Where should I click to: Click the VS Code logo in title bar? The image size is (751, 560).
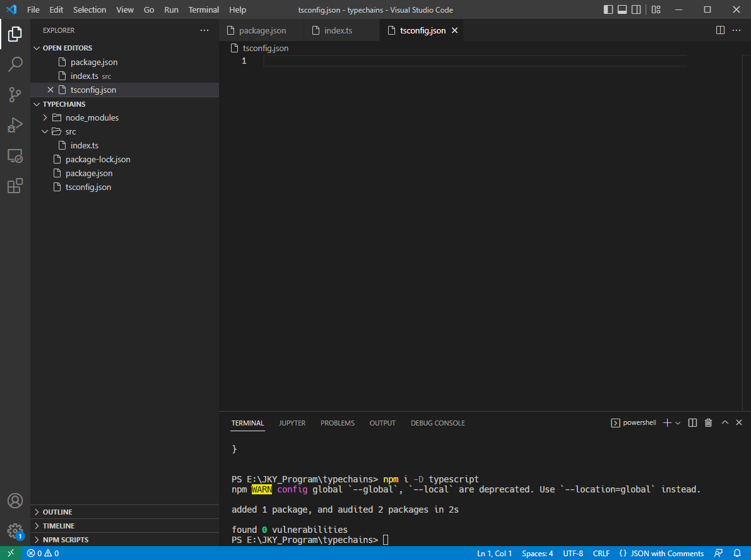tap(11, 9)
